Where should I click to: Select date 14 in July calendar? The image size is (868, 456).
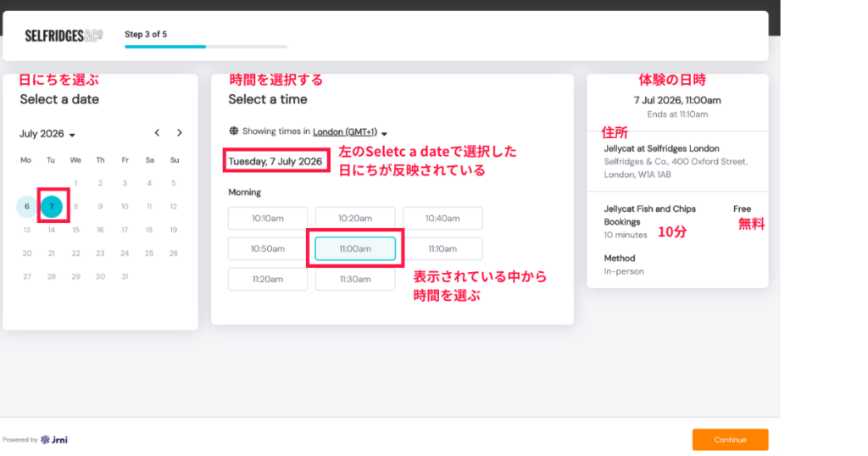[x=52, y=230]
